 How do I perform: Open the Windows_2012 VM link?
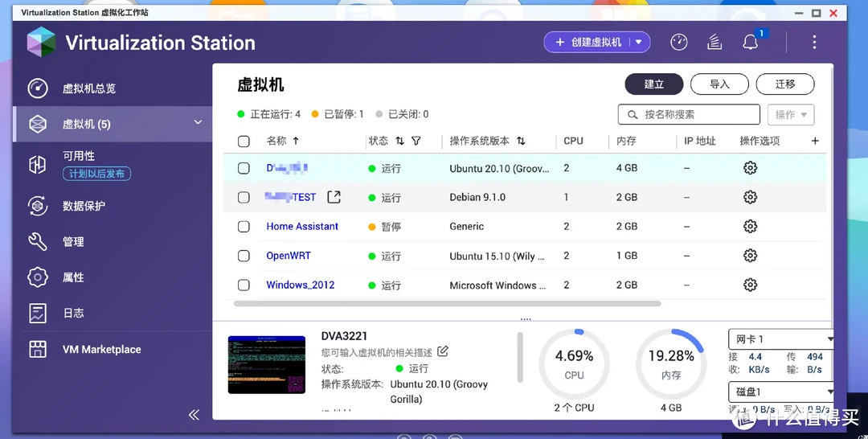point(301,285)
